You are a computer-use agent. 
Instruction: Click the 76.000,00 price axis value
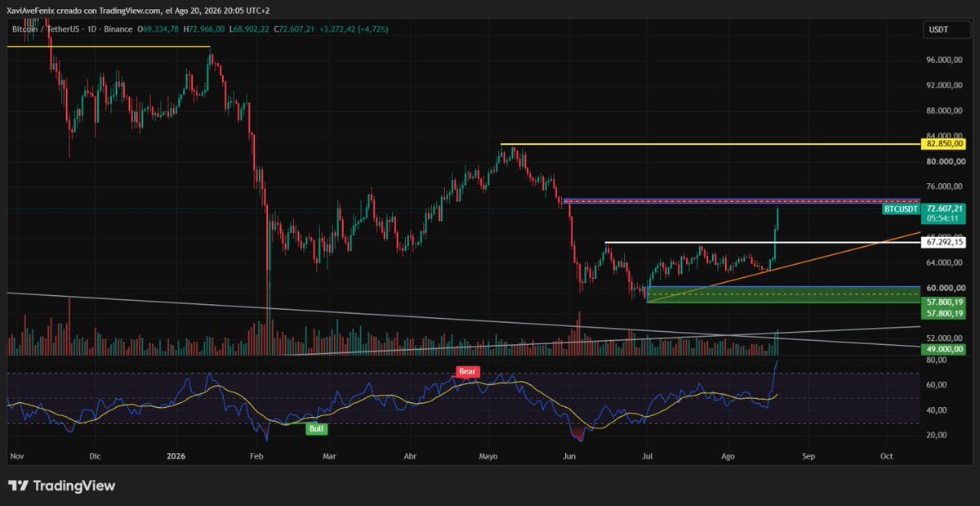(x=943, y=187)
